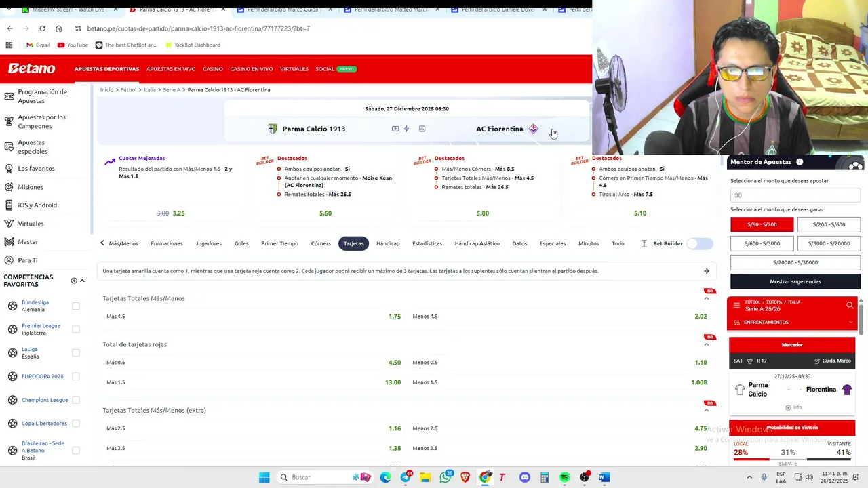Add a favorite competition with the plus icon
This screenshot has width=868, height=488.
(74, 281)
